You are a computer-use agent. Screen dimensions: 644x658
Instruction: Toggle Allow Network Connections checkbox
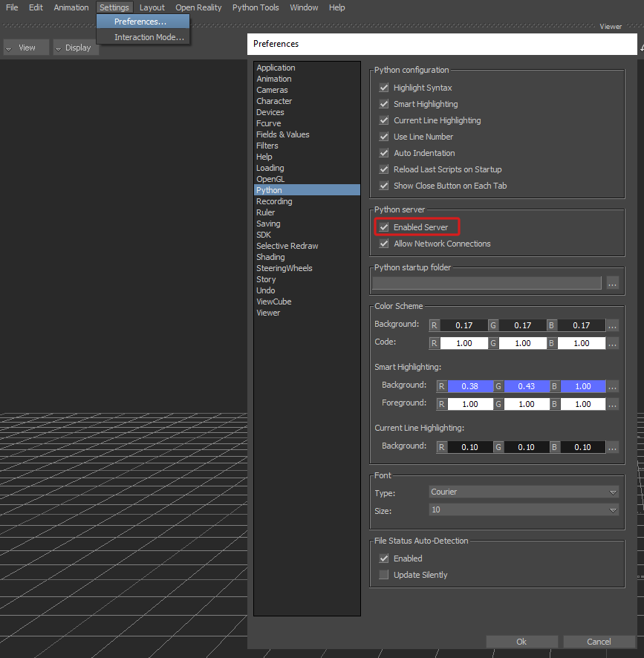coord(384,244)
